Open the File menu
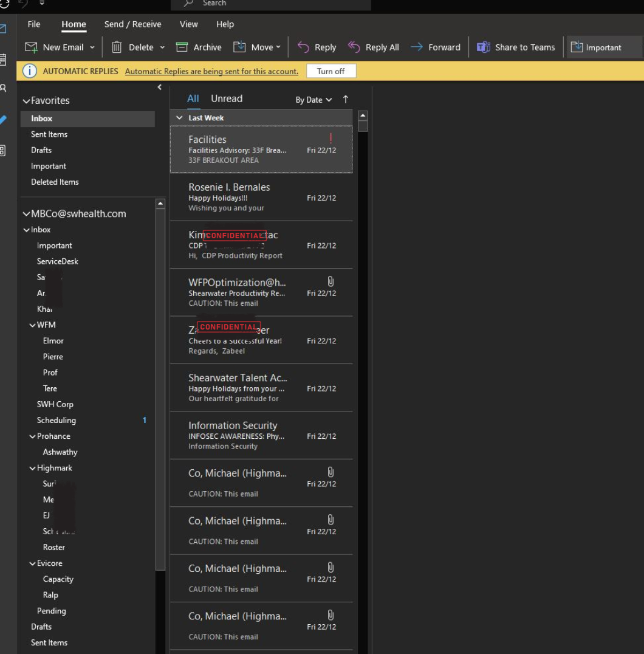Viewport: 644px width, 654px height. tap(34, 24)
